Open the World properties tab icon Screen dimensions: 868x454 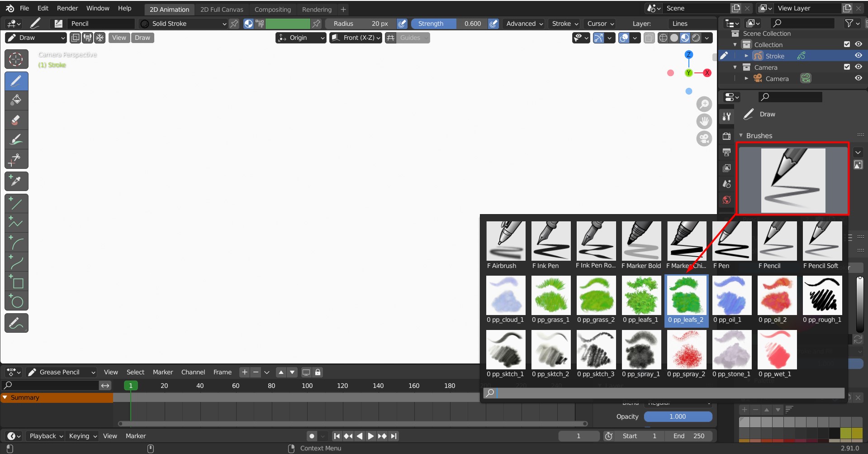coord(727,200)
